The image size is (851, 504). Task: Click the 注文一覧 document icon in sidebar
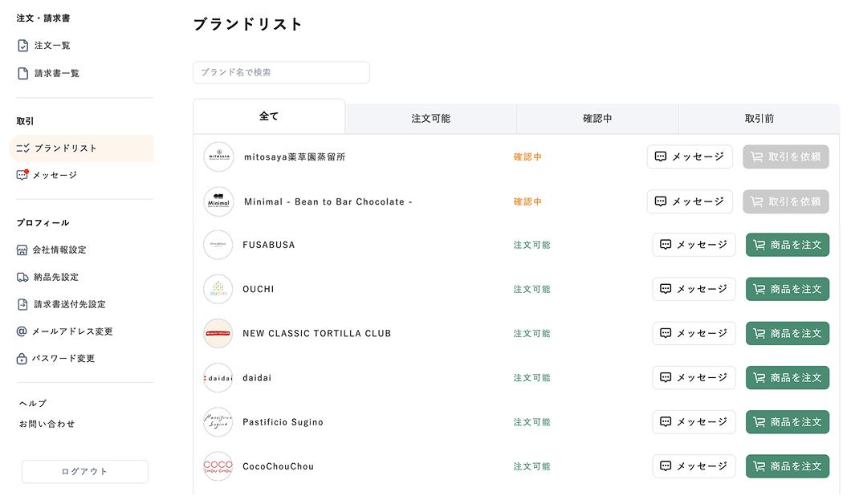point(22,46)
